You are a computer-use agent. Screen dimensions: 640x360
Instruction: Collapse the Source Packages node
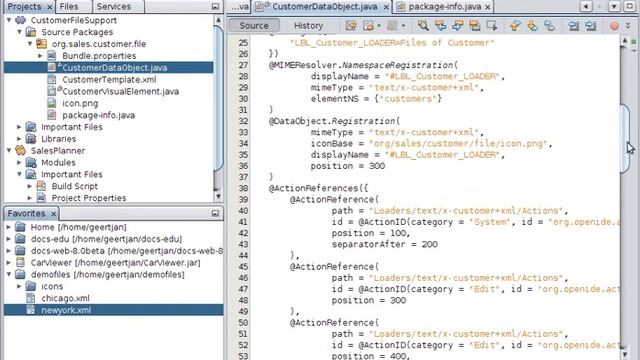19,32
